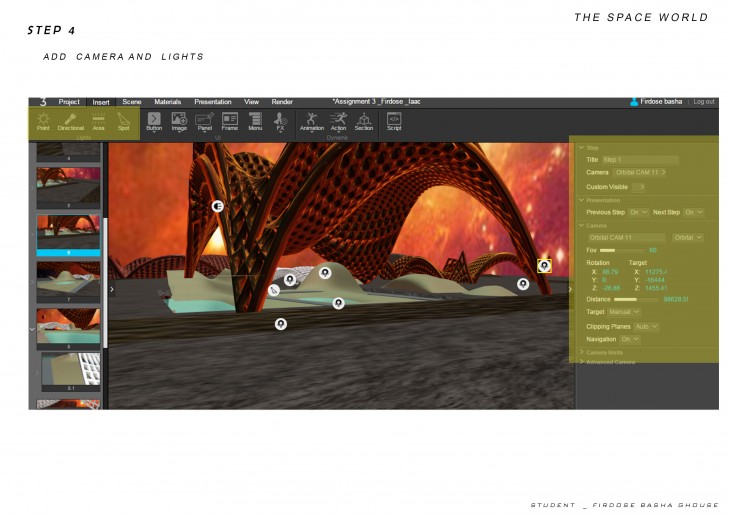Click the Animation tool icon
The width and height of the screenshot is (730, 516).
point(312,121)
